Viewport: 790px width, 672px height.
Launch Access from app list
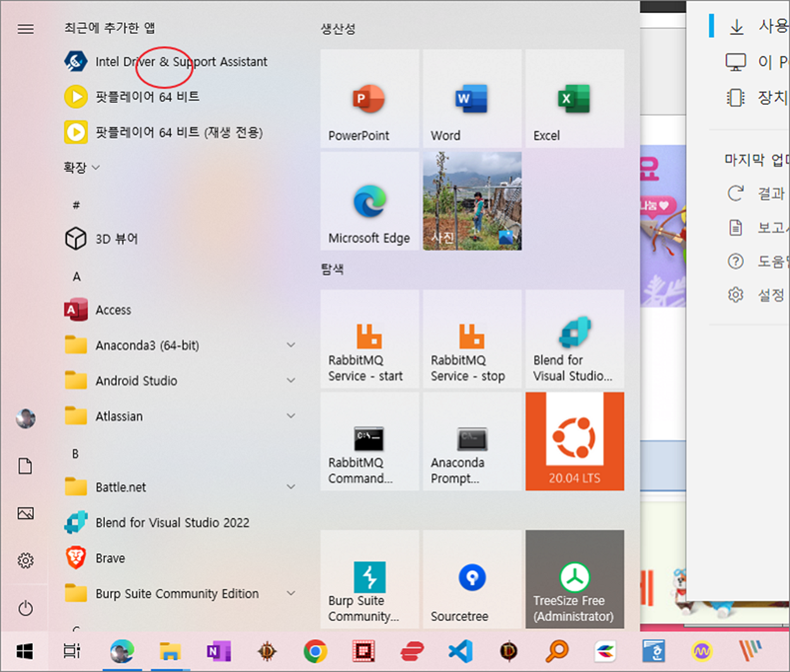coord(181,310)
